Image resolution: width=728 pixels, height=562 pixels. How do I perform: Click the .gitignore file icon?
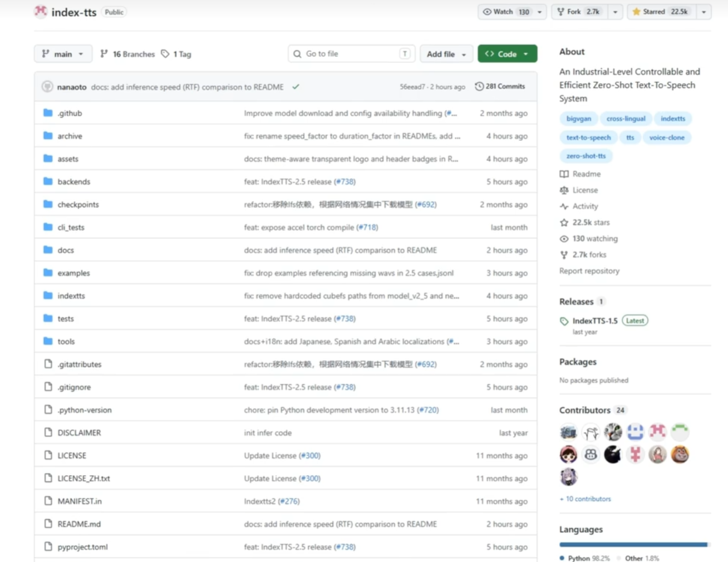[48, 387]
